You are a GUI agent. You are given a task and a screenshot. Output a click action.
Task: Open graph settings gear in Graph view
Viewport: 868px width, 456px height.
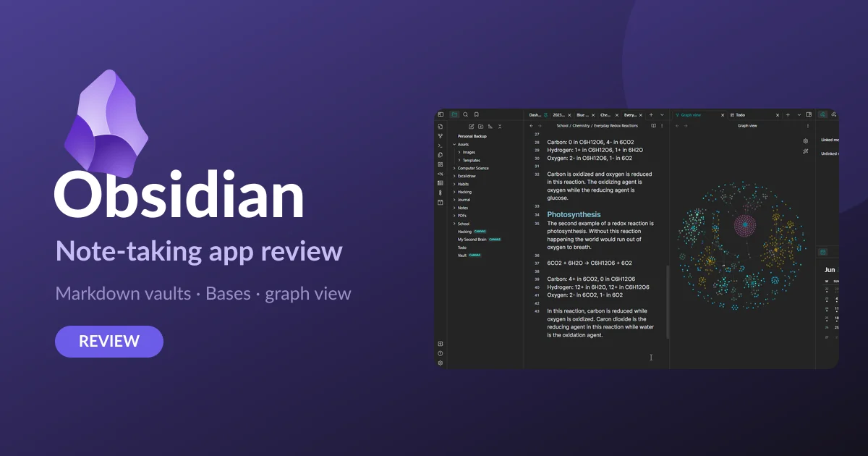coord(805,141)
